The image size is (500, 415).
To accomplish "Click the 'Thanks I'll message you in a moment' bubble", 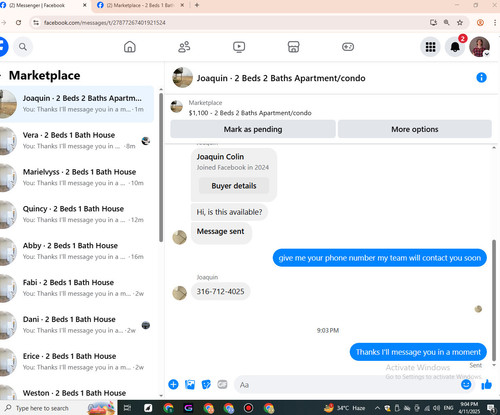I will pyautogui.click(x=418, y=352).
